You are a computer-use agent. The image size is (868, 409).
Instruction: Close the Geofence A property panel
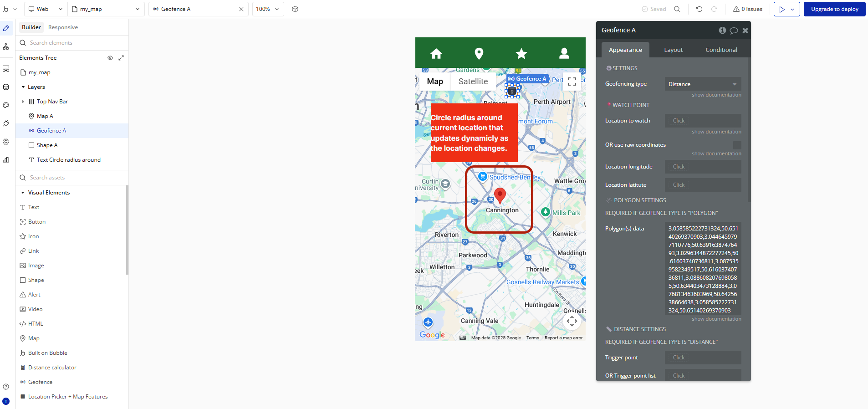click(x=745, y=31)
